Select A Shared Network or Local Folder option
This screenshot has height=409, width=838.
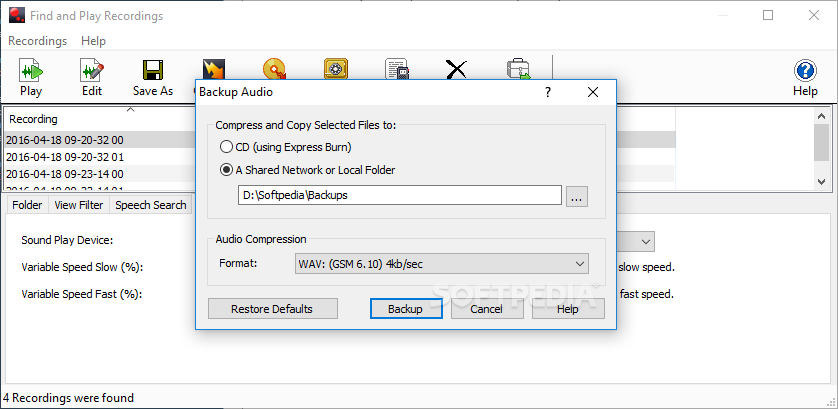308,171
